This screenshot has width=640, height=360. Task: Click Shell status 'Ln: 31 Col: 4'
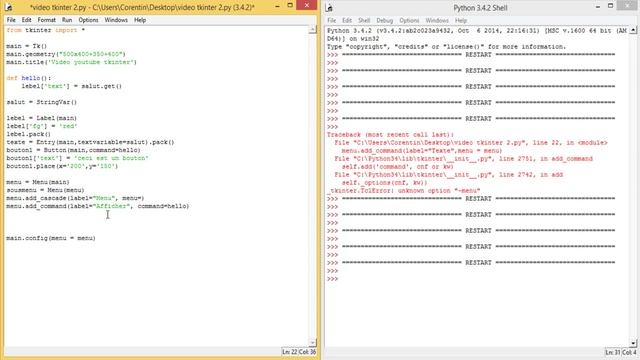click(621, 352)
